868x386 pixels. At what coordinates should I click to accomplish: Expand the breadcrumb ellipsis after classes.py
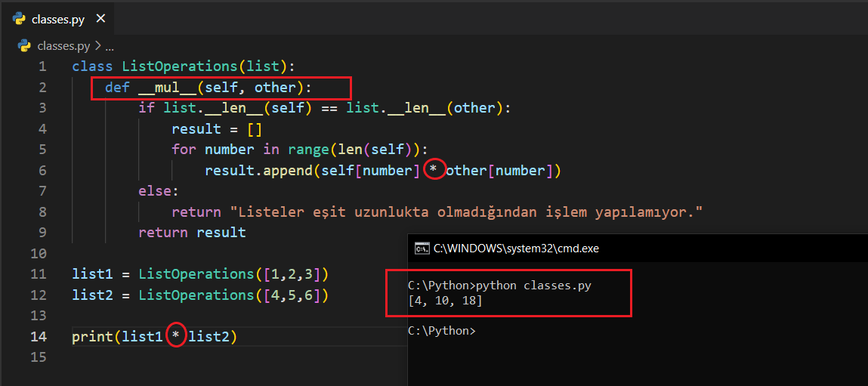[109, 46]
